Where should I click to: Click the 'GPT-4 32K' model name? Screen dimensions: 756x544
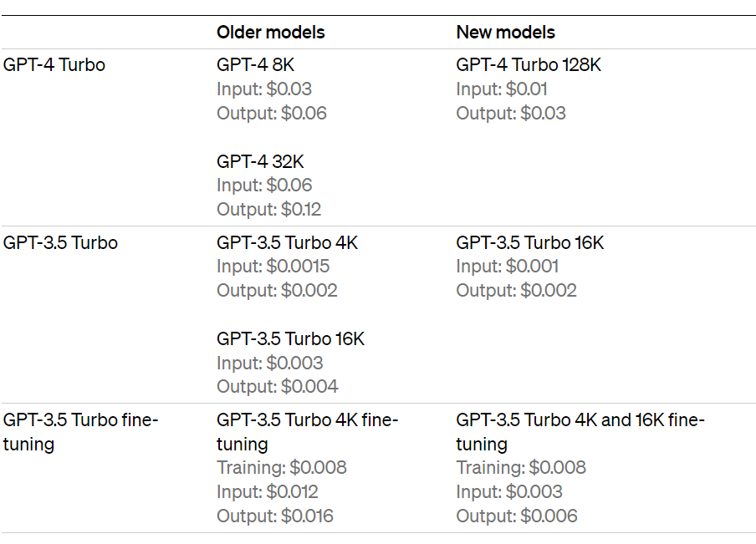(x=260, y=161)
